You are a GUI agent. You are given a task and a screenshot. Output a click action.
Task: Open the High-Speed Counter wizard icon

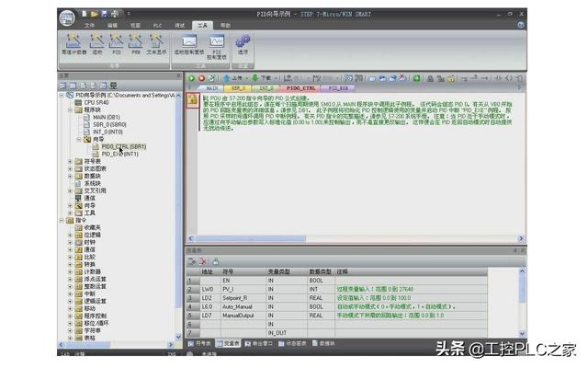click(x=73, y=44)
